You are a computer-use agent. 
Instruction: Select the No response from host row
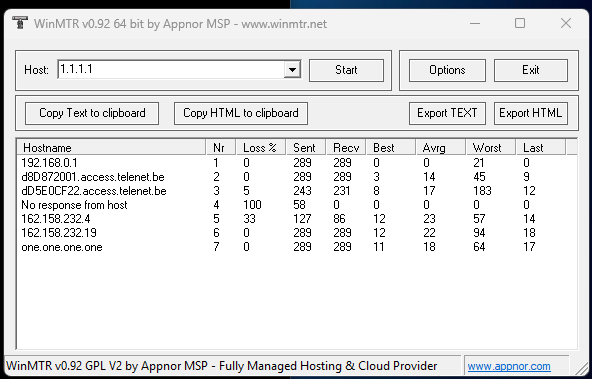click(297, 205)
